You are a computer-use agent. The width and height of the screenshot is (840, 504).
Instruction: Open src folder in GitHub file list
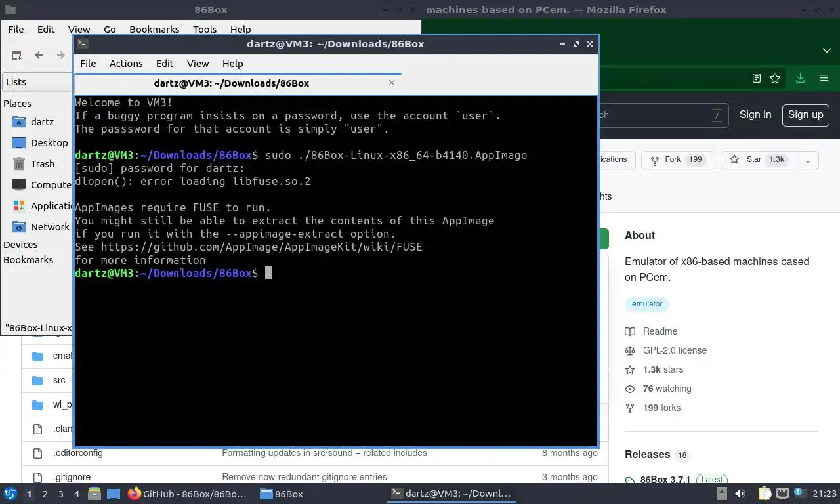click(59, 380)
